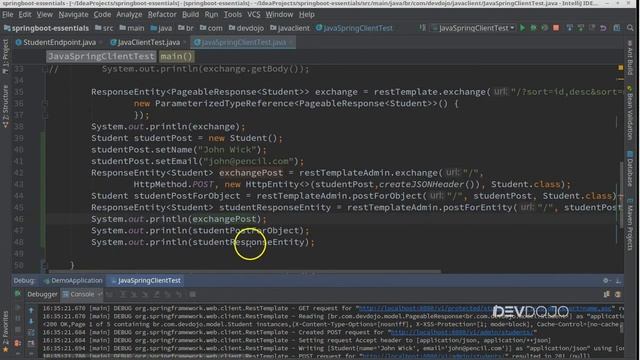Image resolution: width=640 pixels, height=360 pixels.
Task: Hide the Debug tool window
Action: [x=618, y=280]
